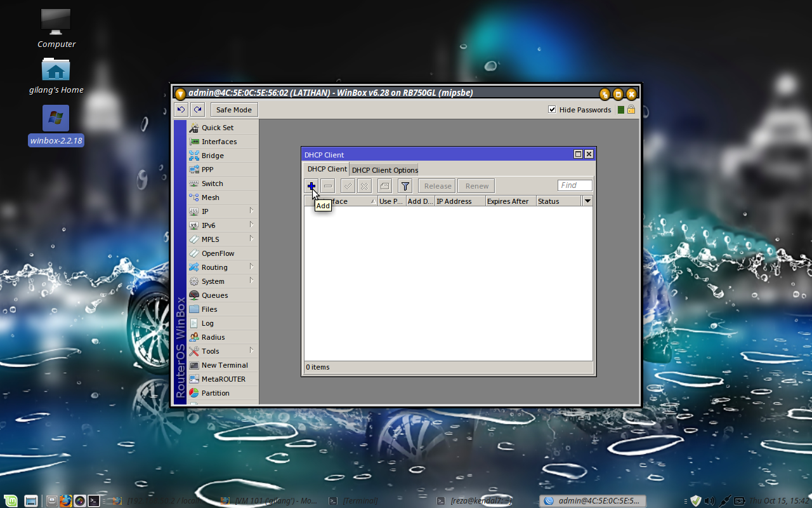
Task: Open the Queues sidebar entry
Action: tap(223, 295)
